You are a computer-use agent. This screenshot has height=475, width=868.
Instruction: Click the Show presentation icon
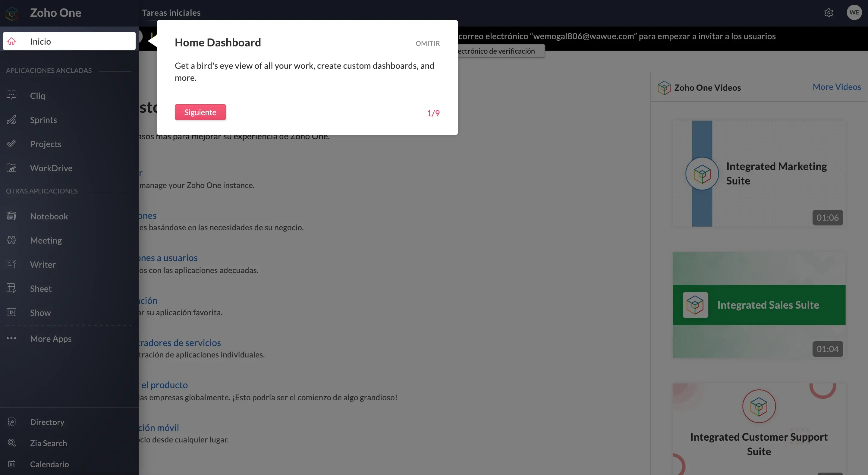pyautogui.click(x=11, y=312)
